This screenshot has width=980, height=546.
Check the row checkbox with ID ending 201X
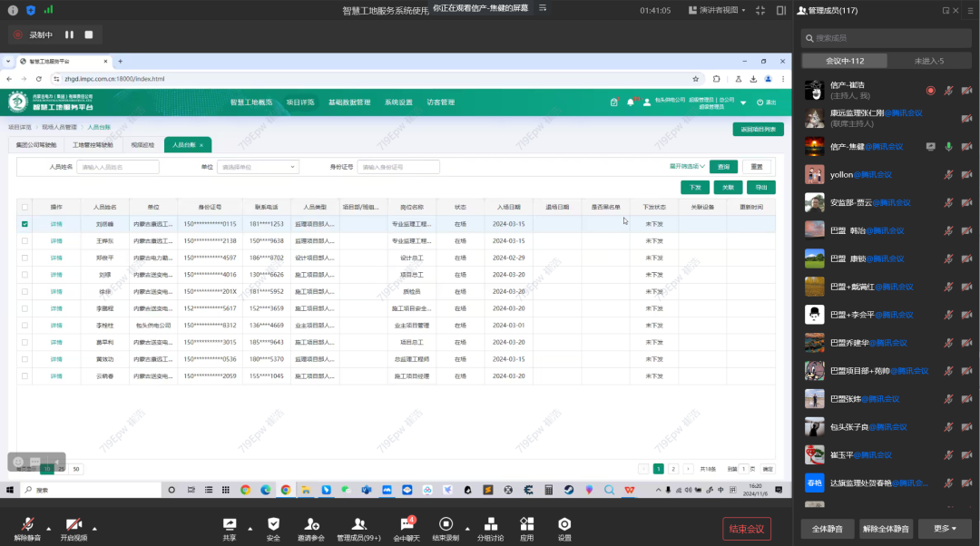[25, 291]
